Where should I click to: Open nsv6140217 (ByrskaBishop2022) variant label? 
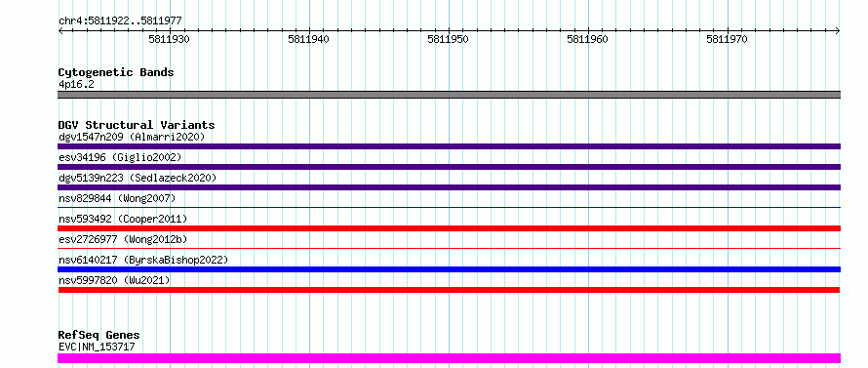pos(143,260)
